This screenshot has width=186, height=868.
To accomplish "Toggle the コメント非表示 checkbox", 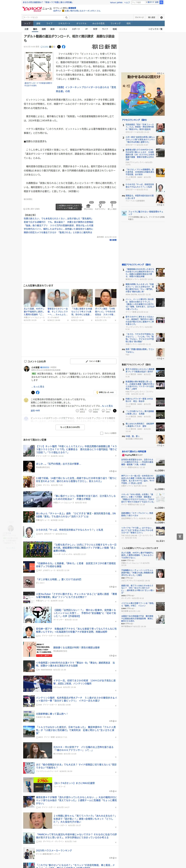I will coord(102,433).
